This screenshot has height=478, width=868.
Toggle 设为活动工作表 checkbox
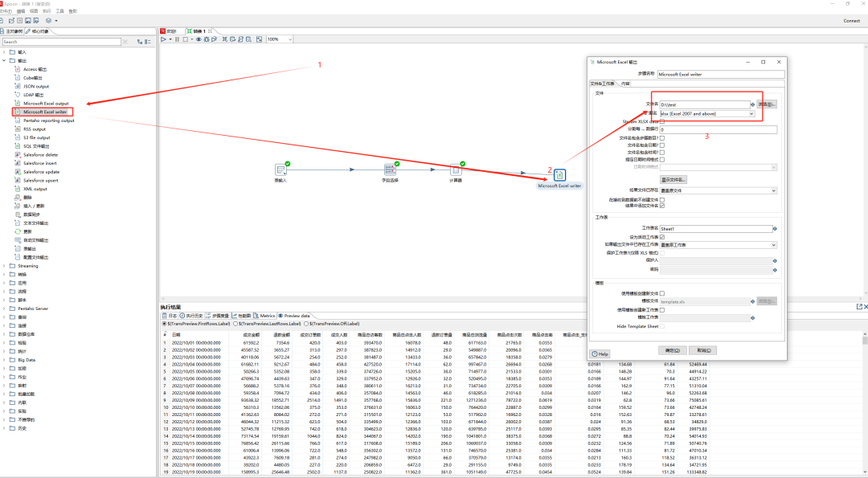click(662, 237)
